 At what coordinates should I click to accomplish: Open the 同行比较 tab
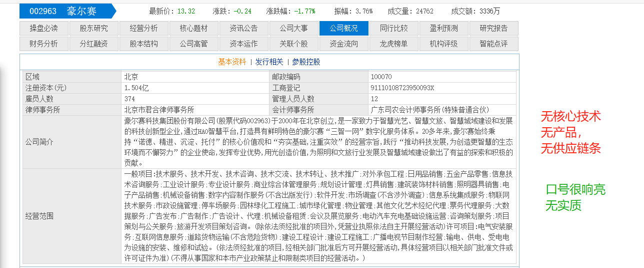click(394, 28)
